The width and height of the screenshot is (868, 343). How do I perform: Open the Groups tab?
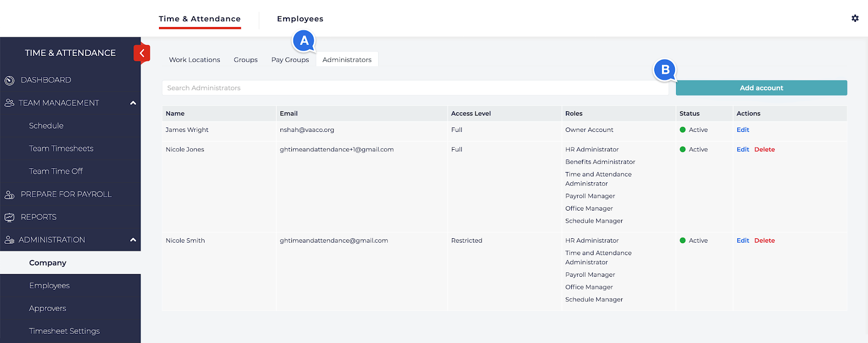pos(246,60)
